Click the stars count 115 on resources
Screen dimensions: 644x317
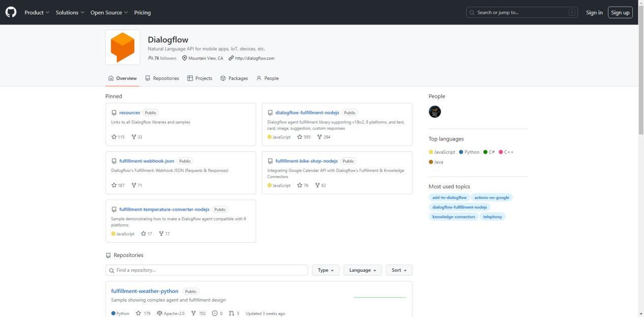pyautogui.click(x=118, y=137)
